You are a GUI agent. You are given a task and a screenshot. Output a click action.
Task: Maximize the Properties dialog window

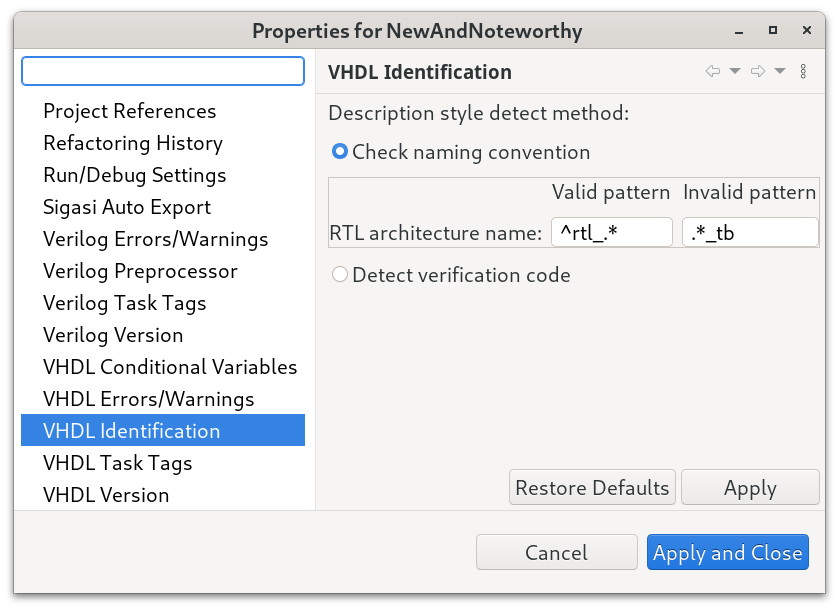pyautogui.click(x=773, y=30)
